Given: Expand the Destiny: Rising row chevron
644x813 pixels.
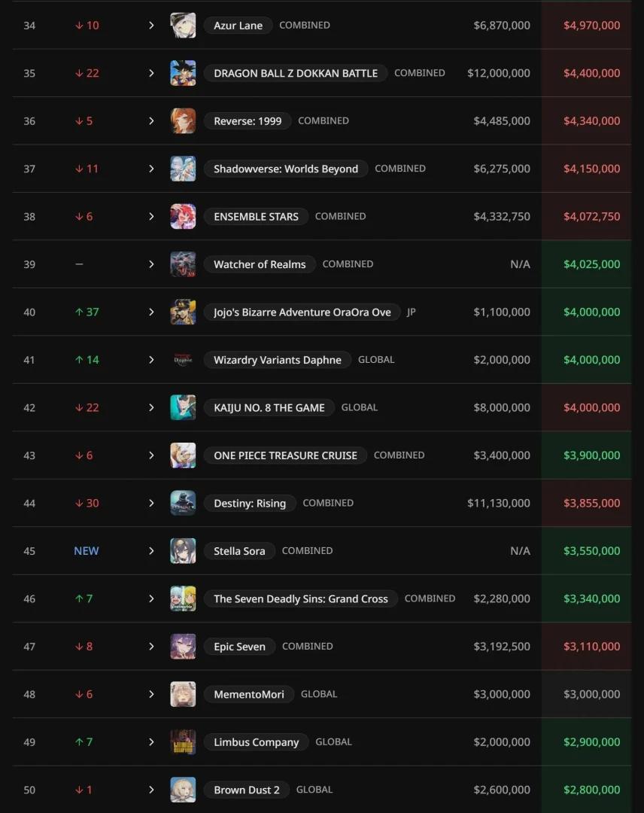Looking at the screenshot, I should 151,503.
